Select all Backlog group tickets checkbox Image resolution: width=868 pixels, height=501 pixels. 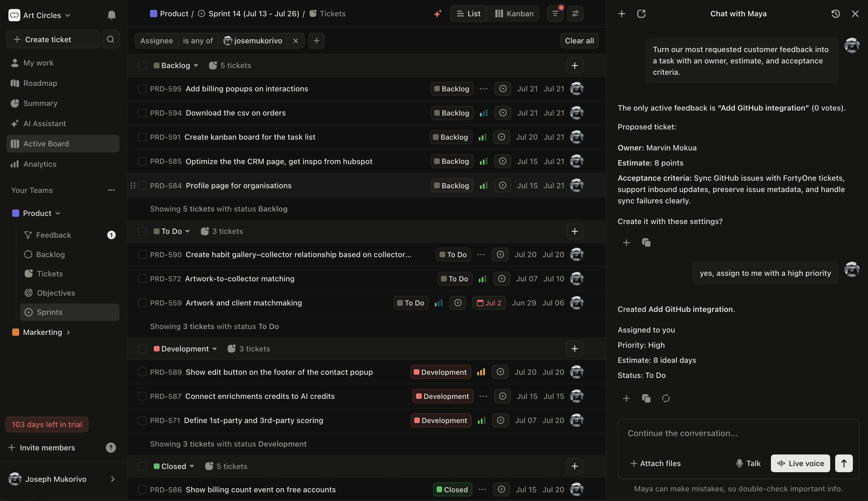click(142, 65)
